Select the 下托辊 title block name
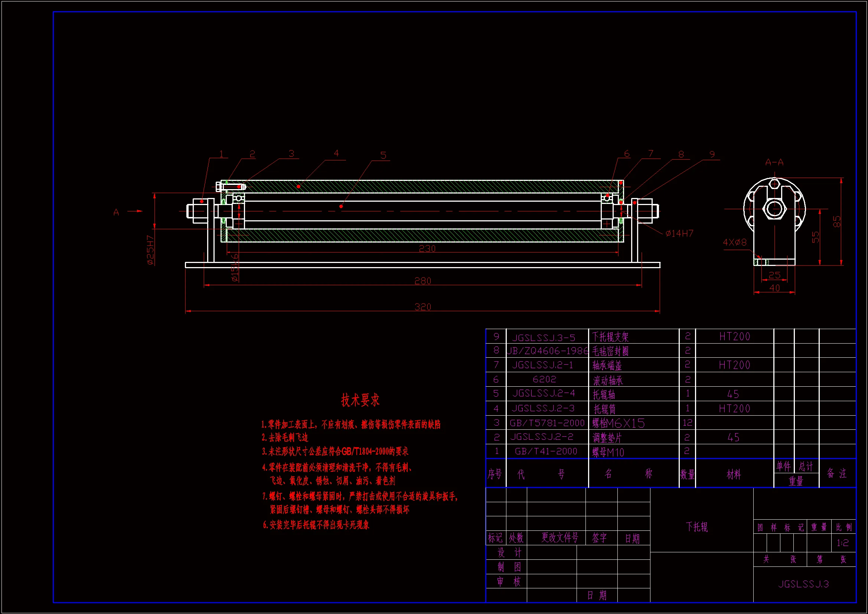Image resolution: width=868 pixels, height=614 pixels. pyautogui.click(x=697, y=527)
